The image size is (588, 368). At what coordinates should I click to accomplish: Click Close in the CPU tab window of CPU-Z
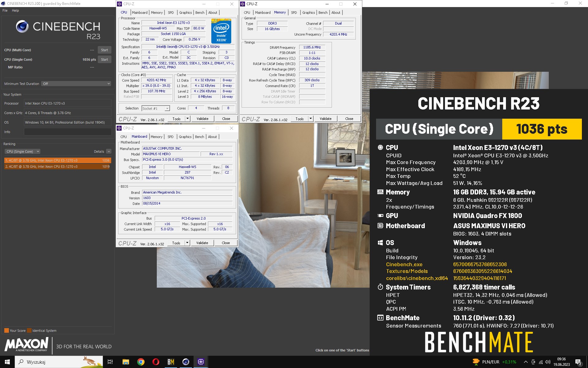pyautogui.click(x=226, y=119)
